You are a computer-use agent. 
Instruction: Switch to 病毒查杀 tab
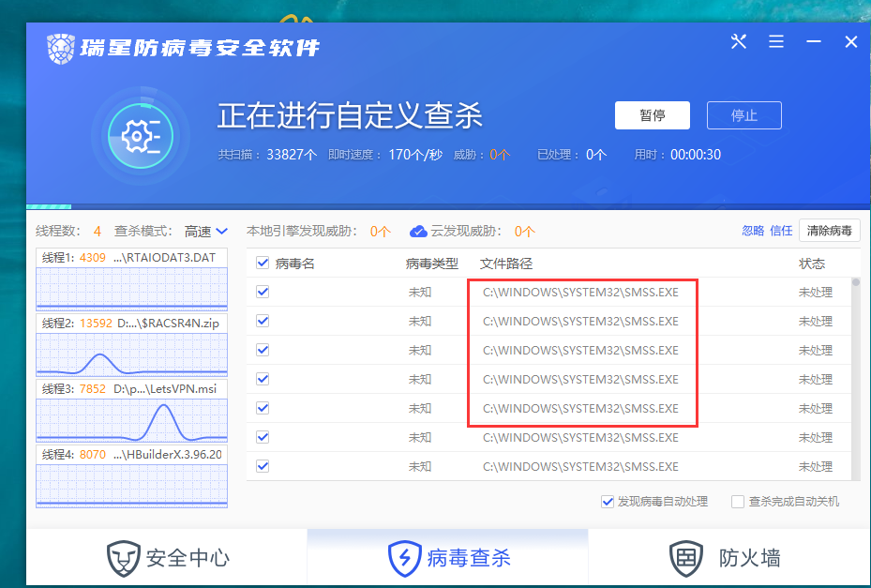point(448,558)
